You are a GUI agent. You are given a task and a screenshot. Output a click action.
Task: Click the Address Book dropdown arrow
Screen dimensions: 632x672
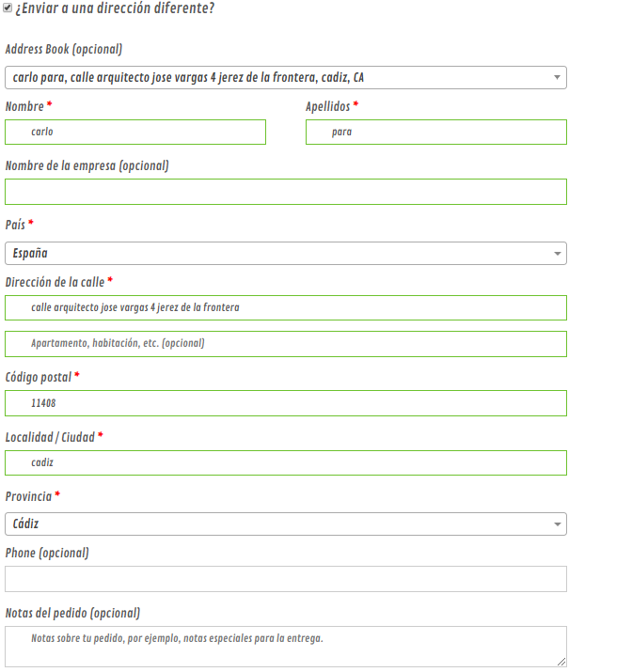[x=557, y=78]
